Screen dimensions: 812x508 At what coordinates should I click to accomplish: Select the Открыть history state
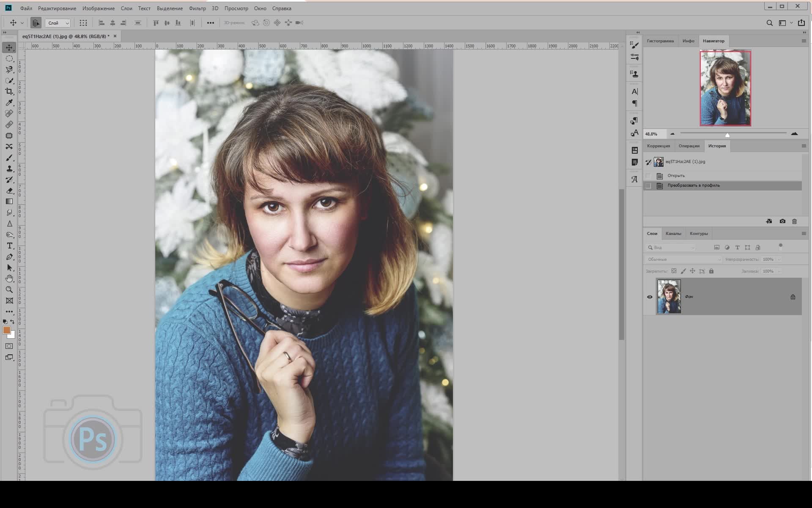click(722, 176)
